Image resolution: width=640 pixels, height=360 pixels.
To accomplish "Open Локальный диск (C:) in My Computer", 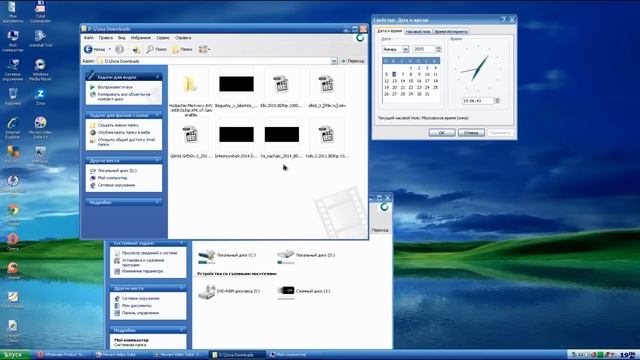I will [x=227, y=256].
